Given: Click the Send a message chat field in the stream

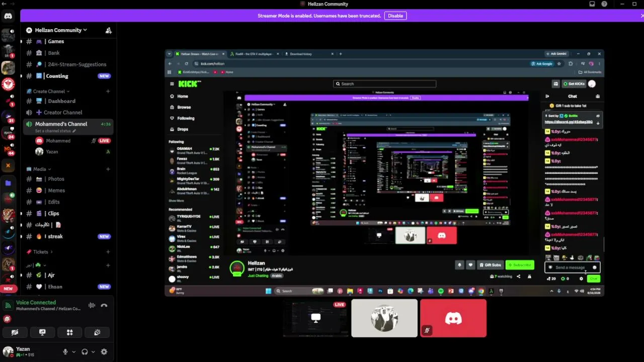Looking at the screenshot, I should click(x=573, y=267).
